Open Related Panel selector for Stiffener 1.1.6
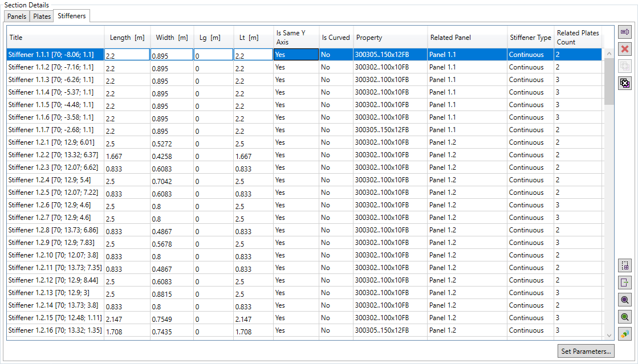This screenshot has width=638, height=364. click(466, 117)
